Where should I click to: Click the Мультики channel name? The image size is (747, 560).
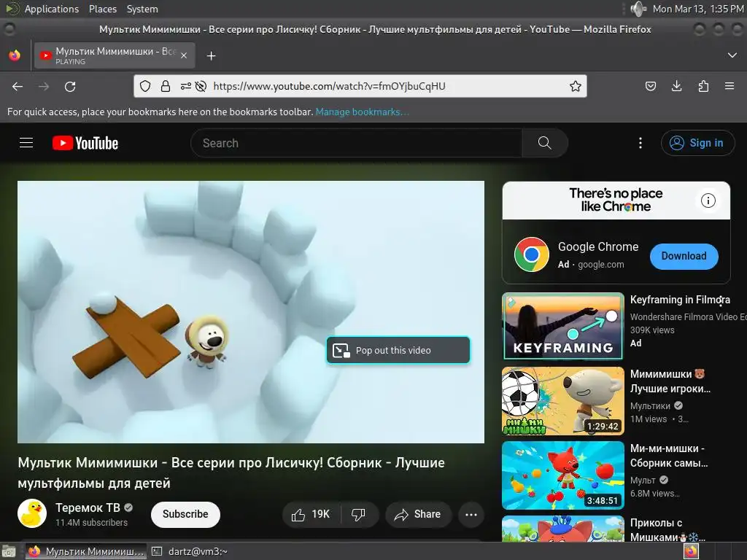[x=650, y=405]
